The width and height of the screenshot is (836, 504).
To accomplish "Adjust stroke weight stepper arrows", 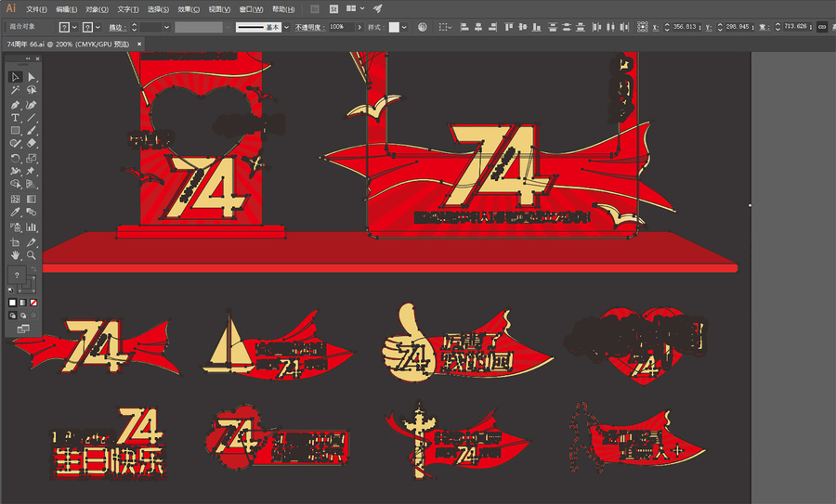I will (x=135, y=27).
